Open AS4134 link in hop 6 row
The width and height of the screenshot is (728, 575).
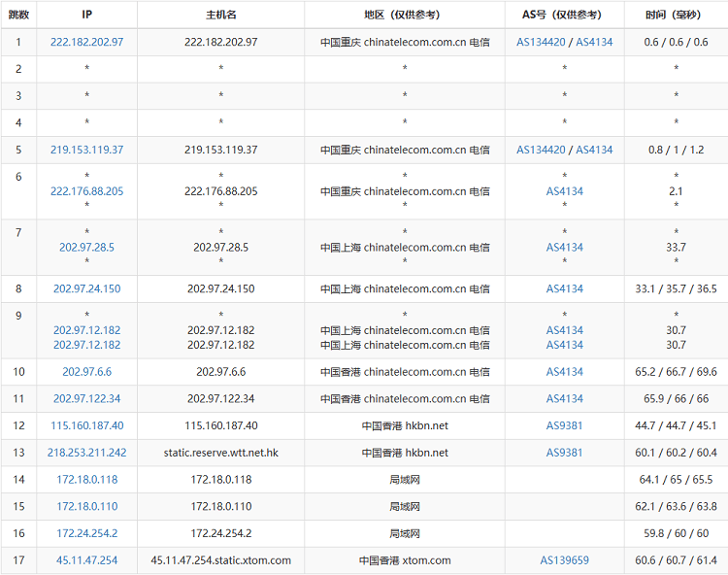point(565,191)
